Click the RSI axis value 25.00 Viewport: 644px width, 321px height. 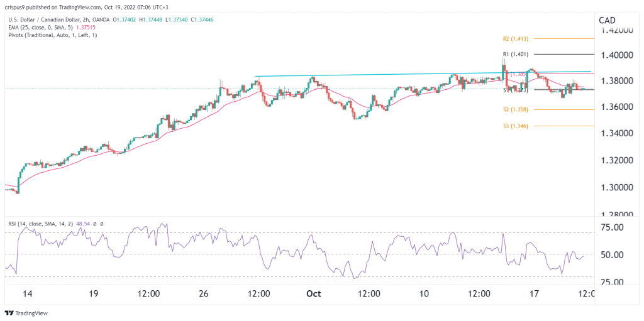click(613, 282)
